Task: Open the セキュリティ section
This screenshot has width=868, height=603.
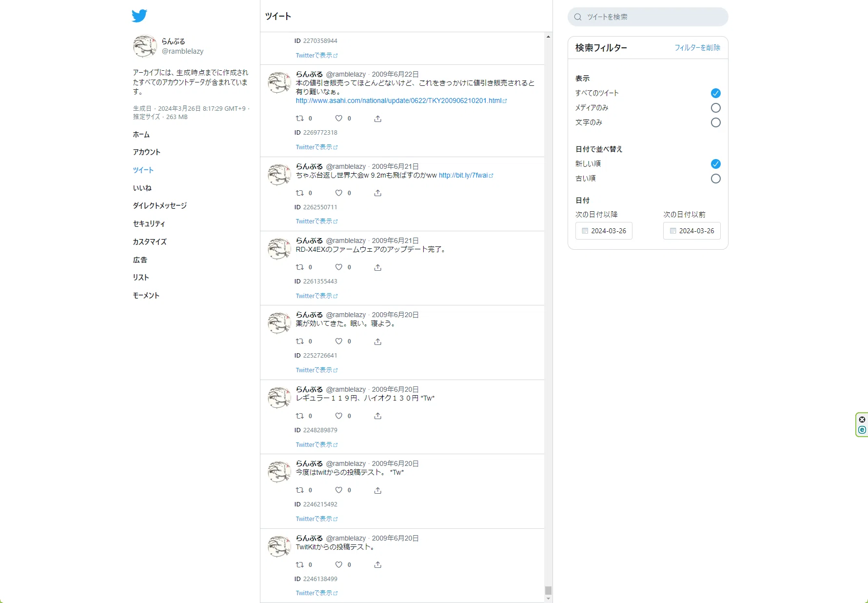Action: click(x=149, y=224)
